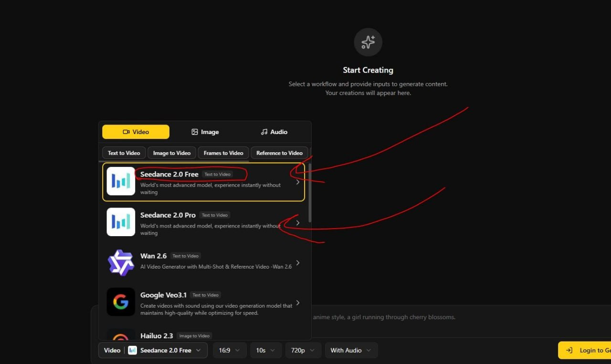Image resolution: width=611 pixels, height=364 pixels.
Task: Click Seedance icon in bottom model selector
Action: 133,350
